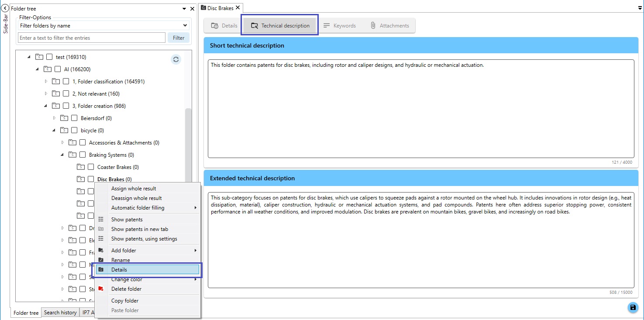Check the Disc Brakes folder checkbox
The image size is (644, 320).
click(91, 179)
